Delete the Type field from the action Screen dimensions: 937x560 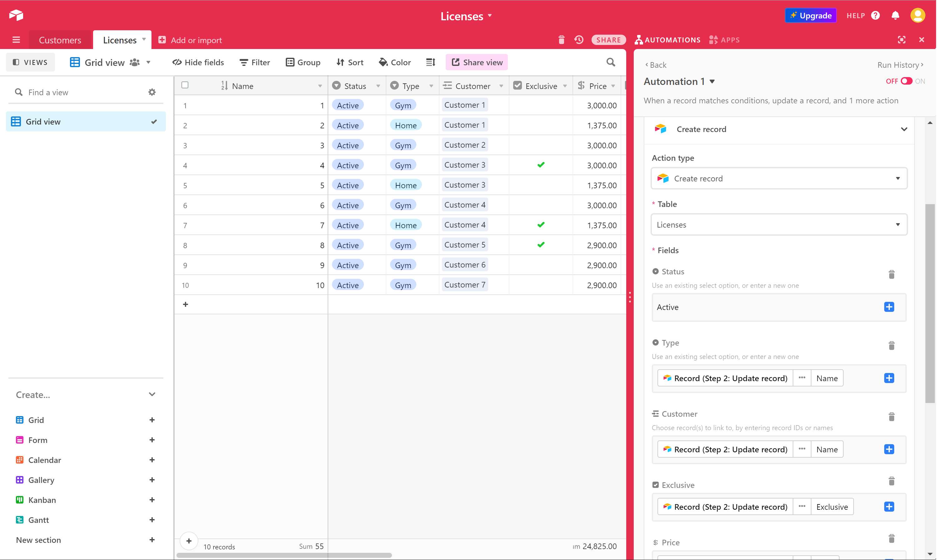point(892,345)
